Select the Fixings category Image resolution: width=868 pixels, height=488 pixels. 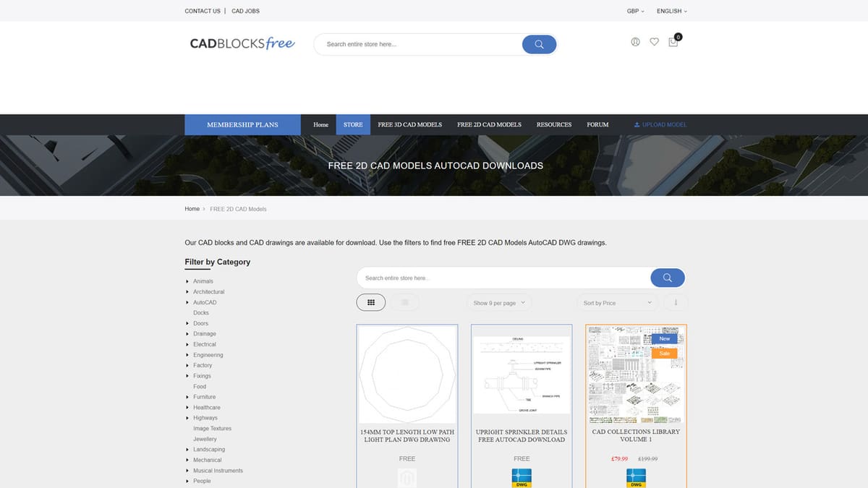[x=202, y=376]
